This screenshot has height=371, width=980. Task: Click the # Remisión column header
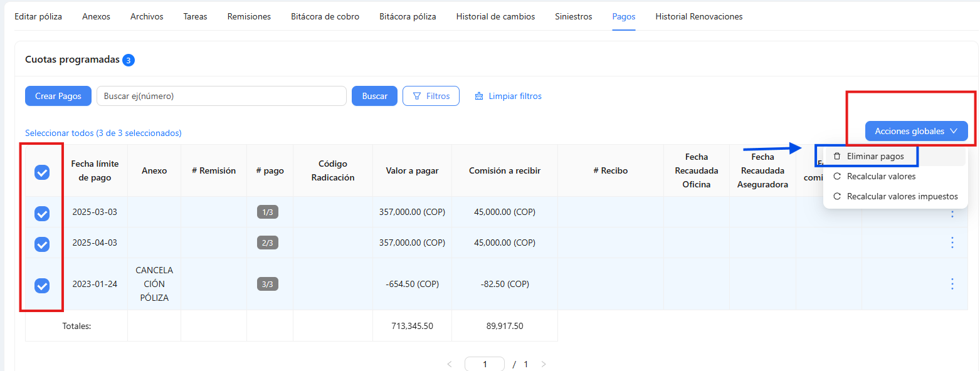(x=214, y=170)
